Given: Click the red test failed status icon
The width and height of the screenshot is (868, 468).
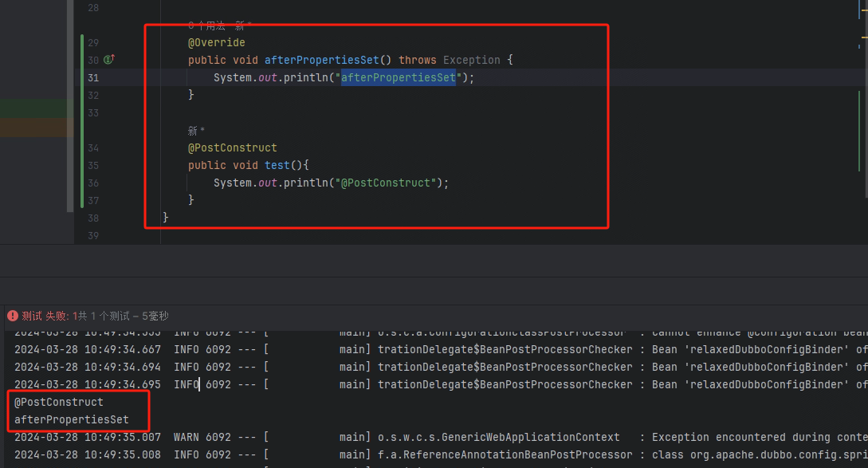Looking at the screenshot, I should (x=12, y=317).
